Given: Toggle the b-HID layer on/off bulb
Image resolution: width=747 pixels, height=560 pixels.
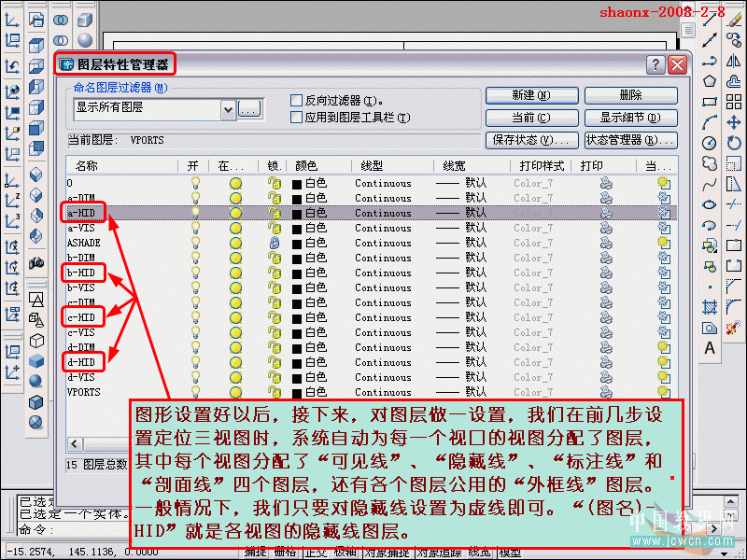Looking at the screenshot, I should pyautogui.click(x=195, y=273).
